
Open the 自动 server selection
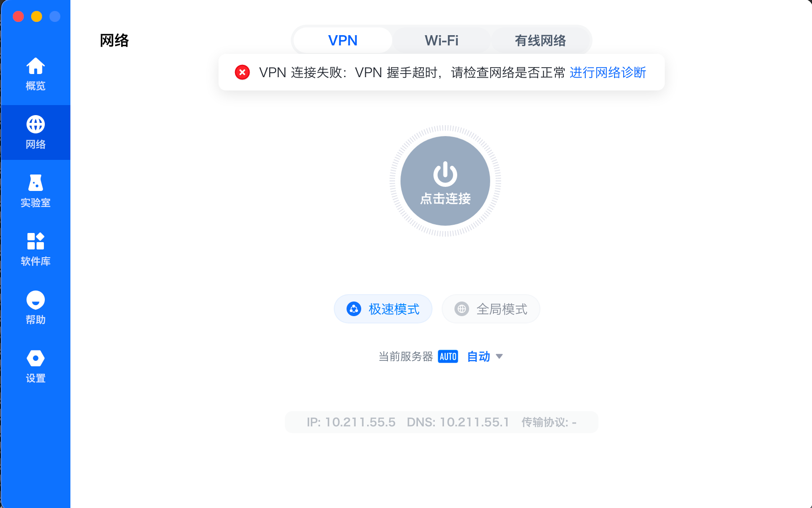[479, 356]
